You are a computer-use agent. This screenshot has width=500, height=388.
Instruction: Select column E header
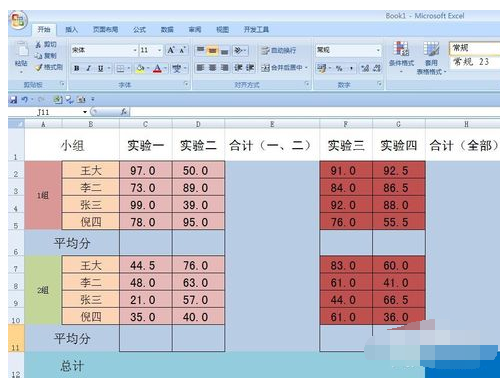point(272,124)
